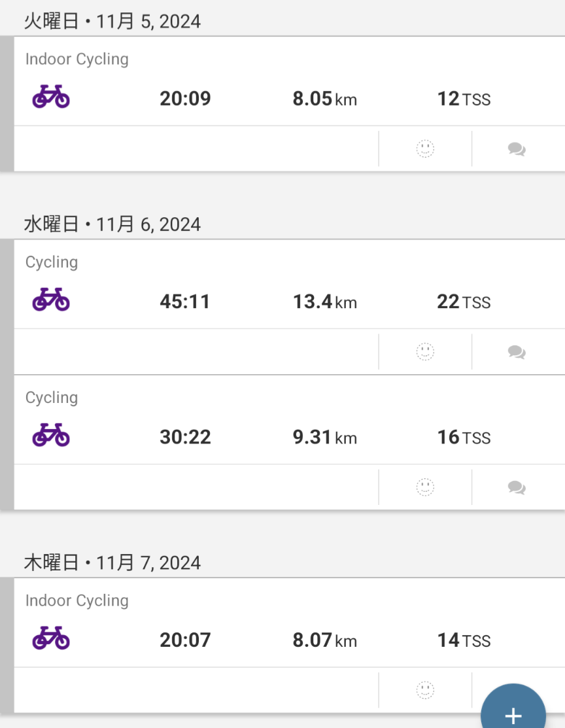Open comments on the 13.4 km ride
This screenshot has width=565, height=728.
[517, 352]
